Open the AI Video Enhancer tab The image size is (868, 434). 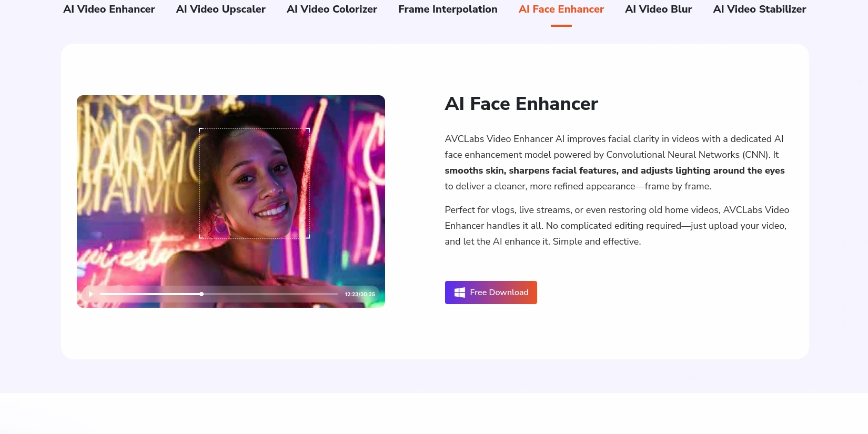point(109,9)
